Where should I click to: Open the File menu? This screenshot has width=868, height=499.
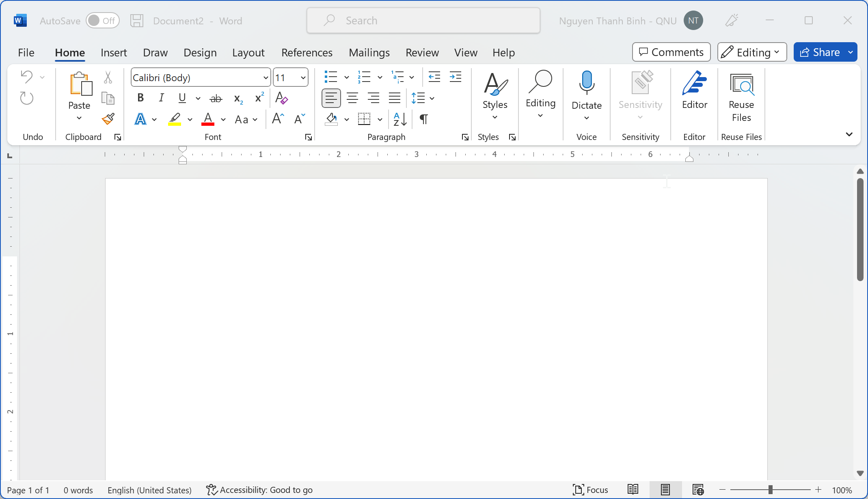pyautogui.click(x=26, y=53)
